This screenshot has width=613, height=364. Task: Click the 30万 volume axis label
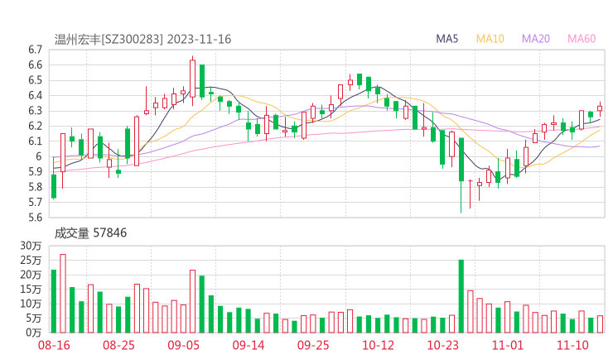click(31, 246)
